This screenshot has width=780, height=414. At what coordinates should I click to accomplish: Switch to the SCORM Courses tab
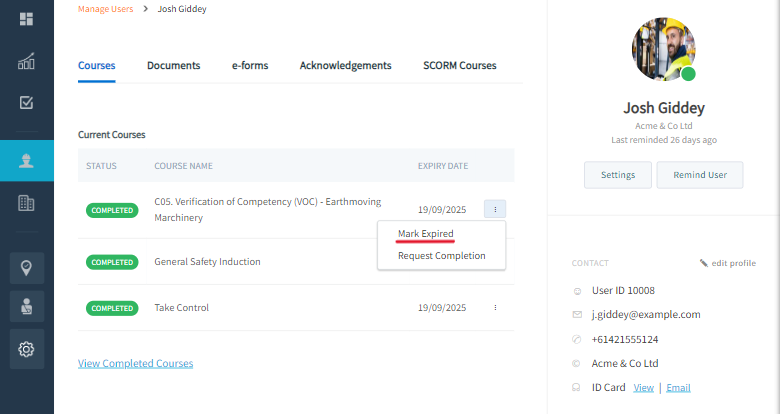[460, 66]
